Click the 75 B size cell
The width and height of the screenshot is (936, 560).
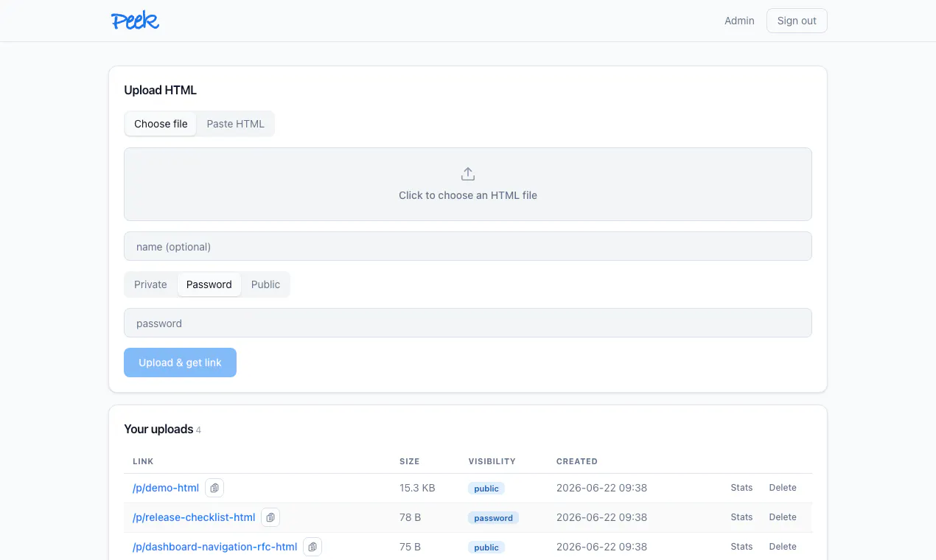pyautogui.click(x=411, y=547)
